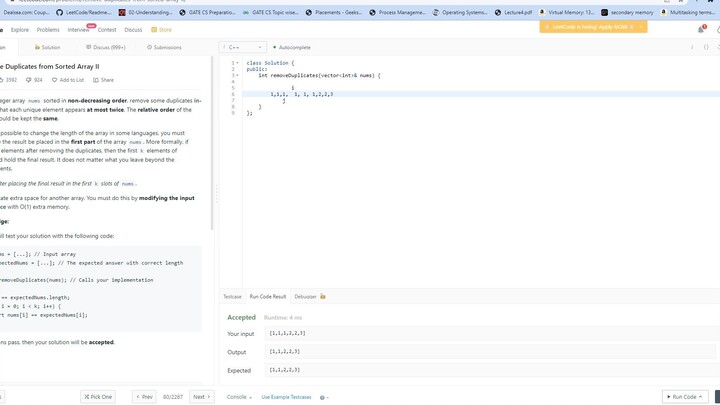The height and width of the screenshot is (405, 720).
Task: Go to the Next problem
Action: pyautogui.click(x=201, y=397)
